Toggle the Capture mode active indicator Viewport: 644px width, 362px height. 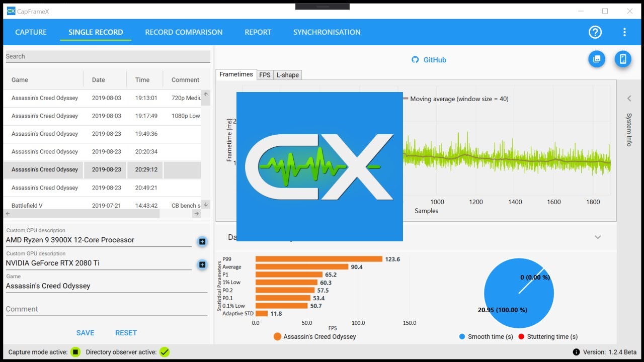point(75,352)
